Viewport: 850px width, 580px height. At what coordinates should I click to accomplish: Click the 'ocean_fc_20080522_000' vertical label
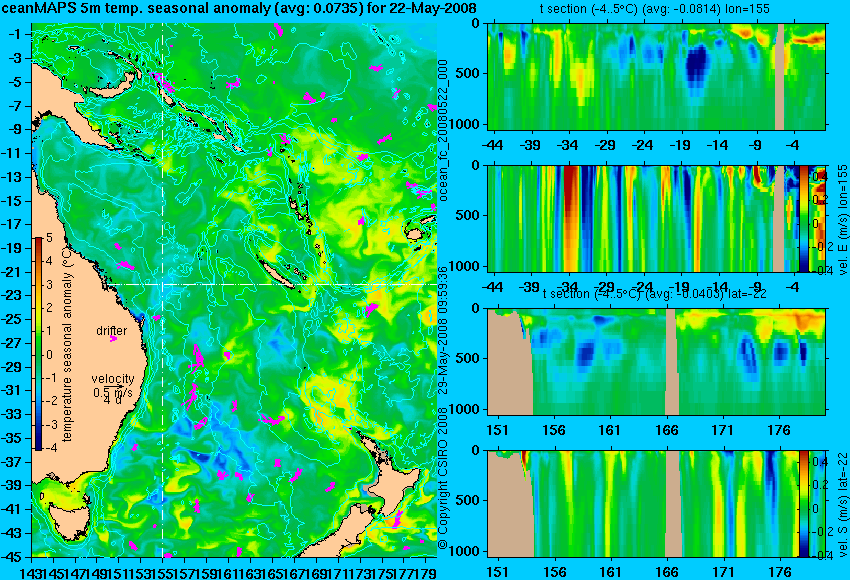[x=443, y=131]
